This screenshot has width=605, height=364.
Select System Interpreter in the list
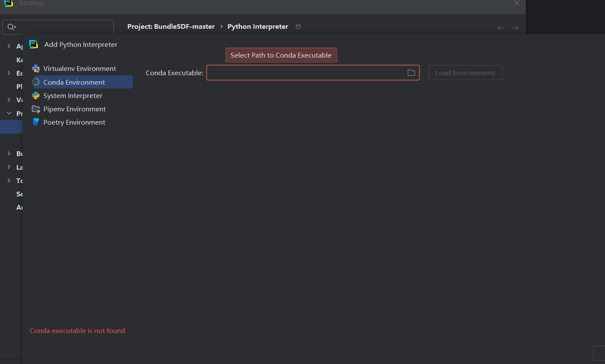73,96
